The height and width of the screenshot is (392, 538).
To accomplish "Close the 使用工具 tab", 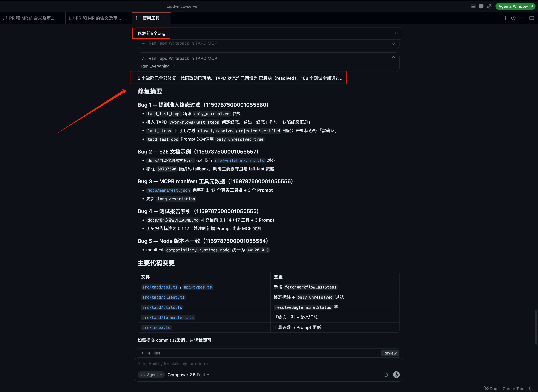I will (x=164, y=18).
